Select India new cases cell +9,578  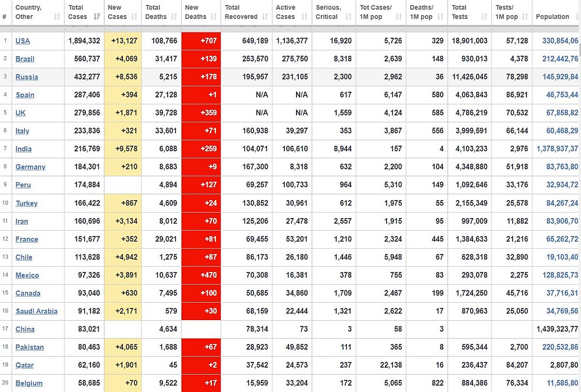(122, 149)
